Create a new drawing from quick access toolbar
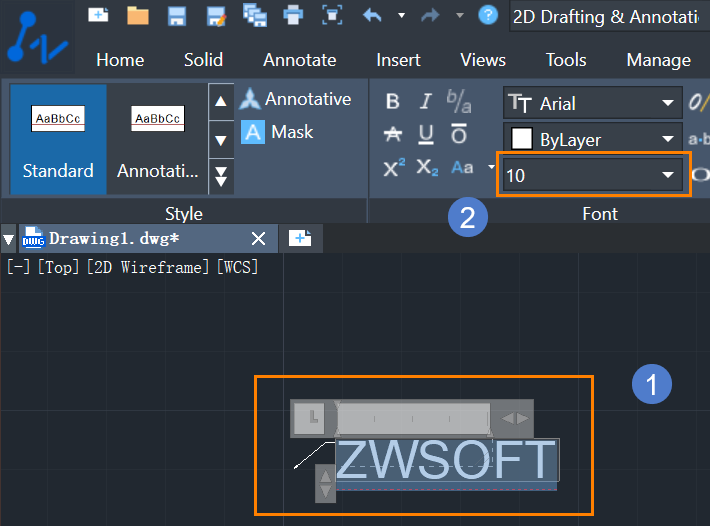This screenshot has height=526, width=710. pyautogui.click(x=98, y=15)
